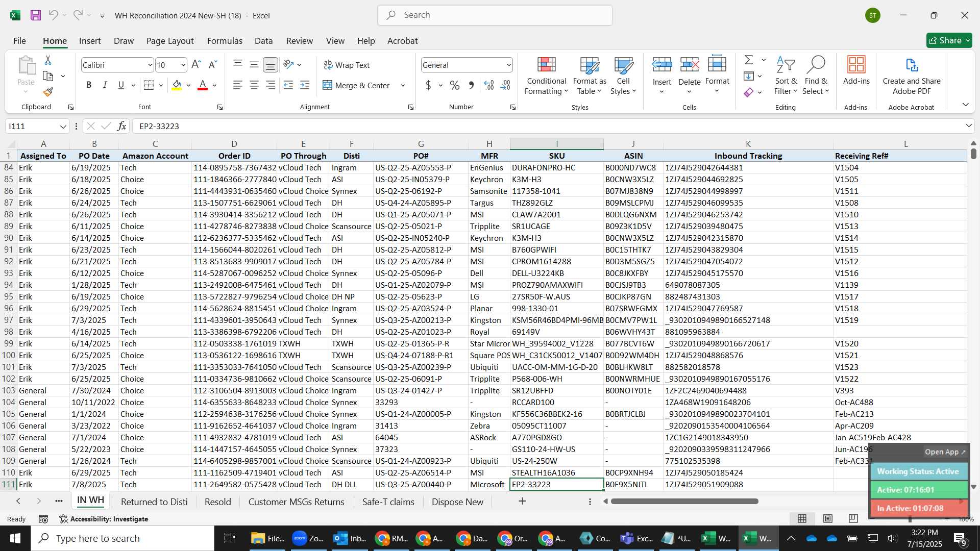Image resolution: width=980 pixels, height=551 pixels.
Task: Click Increase Decimal icon
Action: (x=489, y=85)
